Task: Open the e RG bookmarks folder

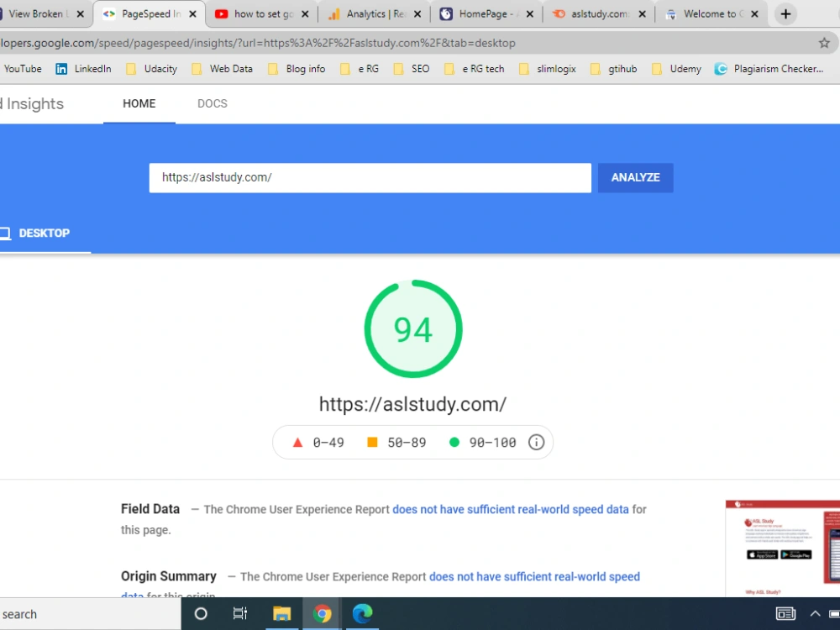Action: 360,69
